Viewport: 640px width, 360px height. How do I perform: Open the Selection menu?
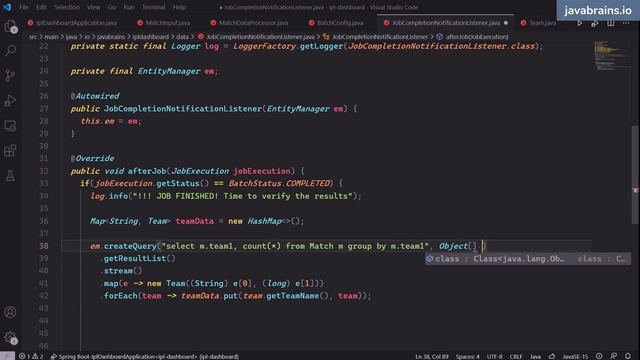67,7
